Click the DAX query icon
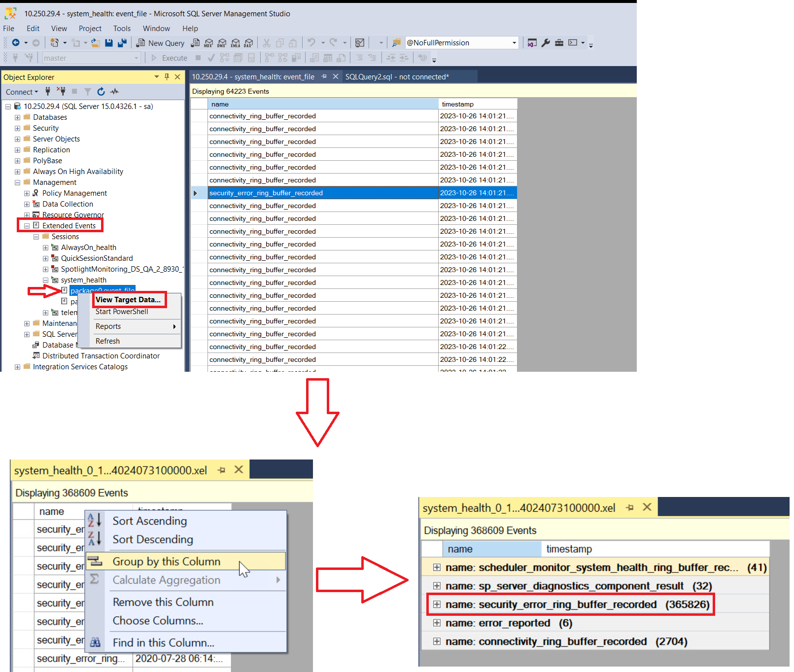 (x=249, y=43)
